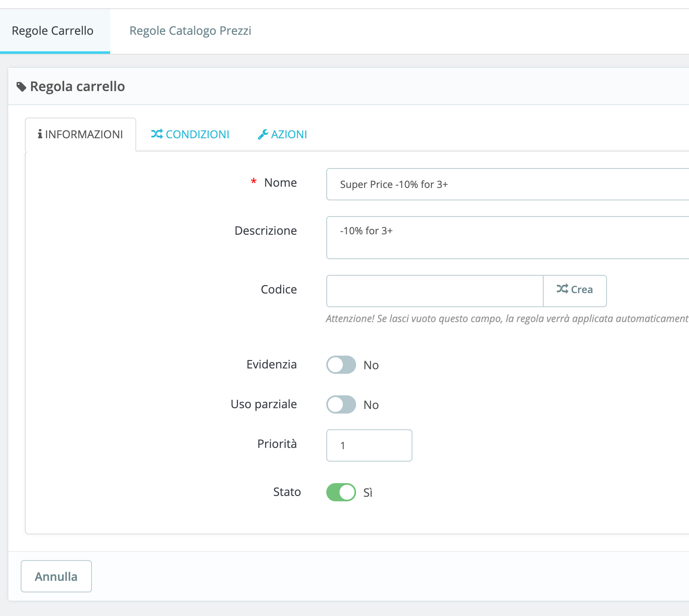Click the shuffle icon in Crea button

tap(562, 289)
